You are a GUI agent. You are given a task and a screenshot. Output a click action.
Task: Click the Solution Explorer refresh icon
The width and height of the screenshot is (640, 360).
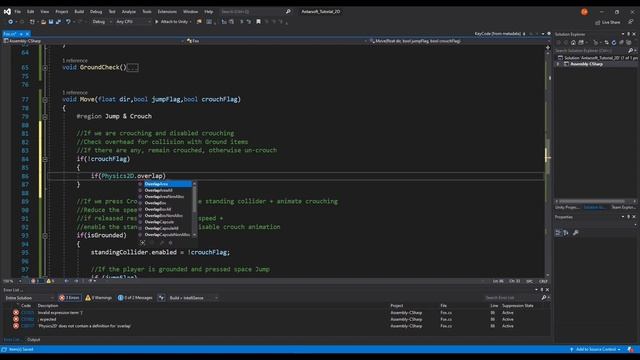613,42
